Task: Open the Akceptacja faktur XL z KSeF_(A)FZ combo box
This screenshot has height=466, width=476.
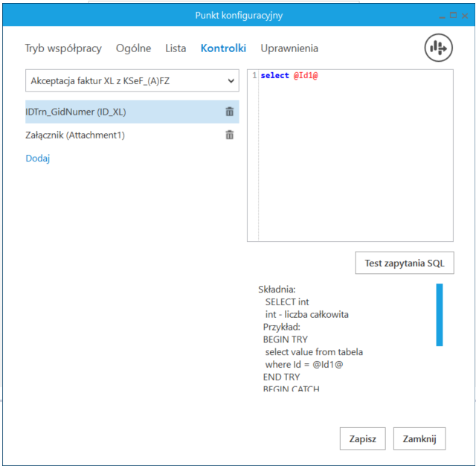Action: coord(132,80)
